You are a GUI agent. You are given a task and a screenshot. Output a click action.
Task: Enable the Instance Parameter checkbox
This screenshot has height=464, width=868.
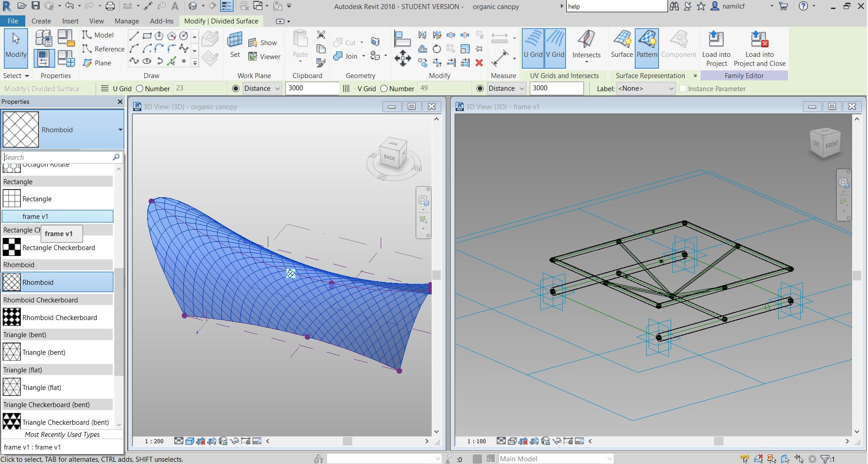pyautogui.click(x=683, y=88)
